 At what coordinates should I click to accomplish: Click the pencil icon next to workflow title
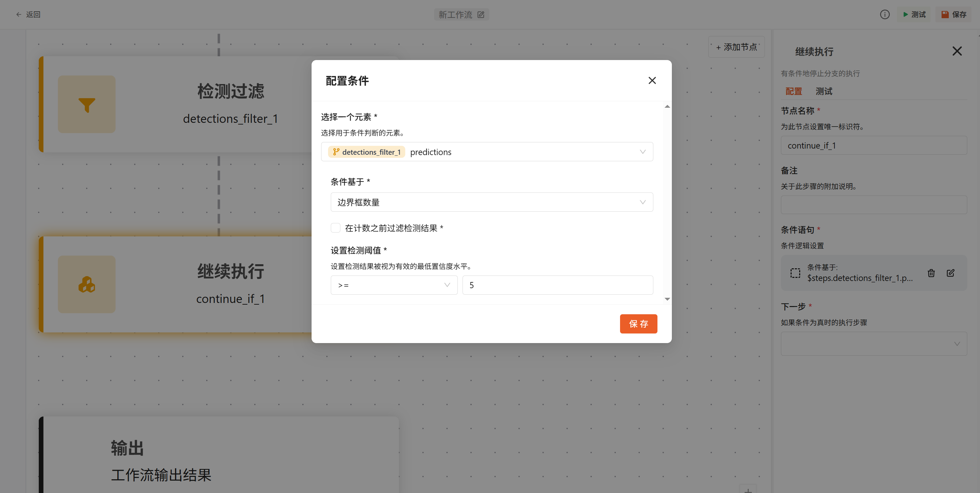coord(481,14)
